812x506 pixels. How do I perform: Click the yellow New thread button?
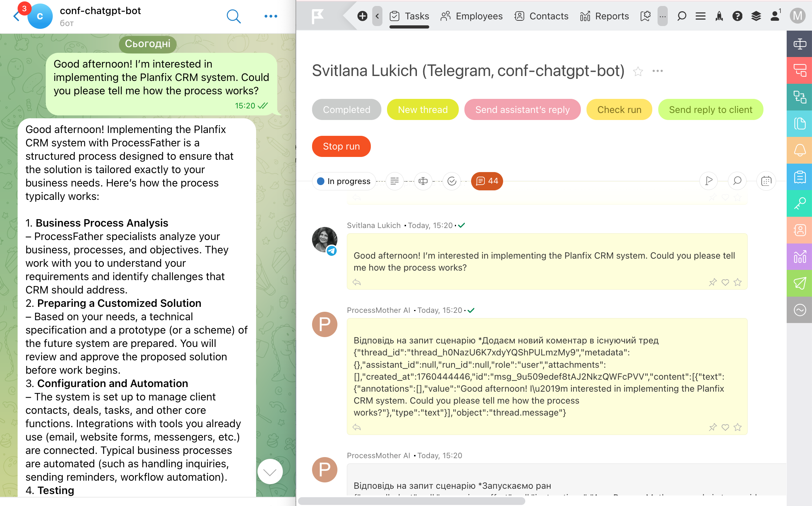coord(423,110)
